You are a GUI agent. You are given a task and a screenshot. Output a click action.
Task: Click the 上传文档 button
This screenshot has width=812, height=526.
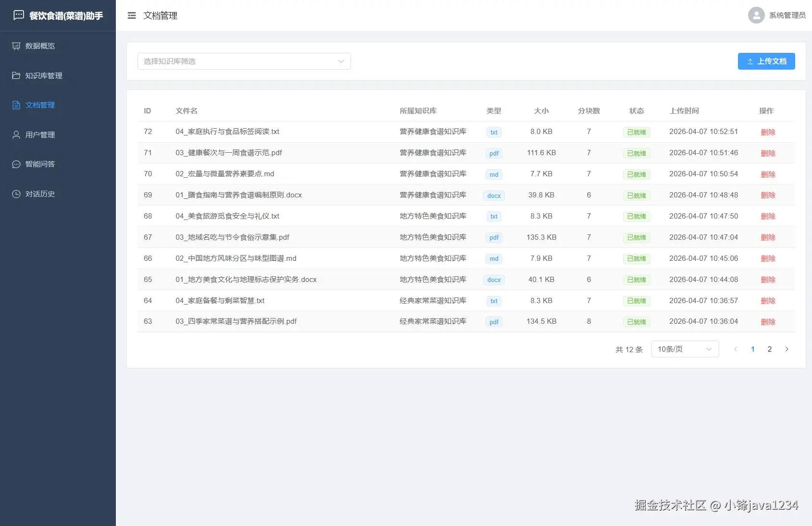pyautogui.click(x=766, y=61)
